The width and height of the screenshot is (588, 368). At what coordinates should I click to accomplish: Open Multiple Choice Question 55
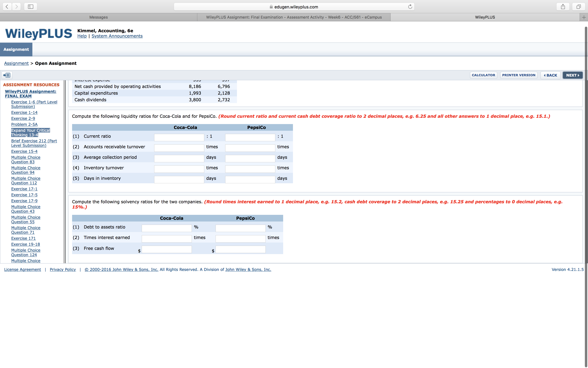(26, 220)
